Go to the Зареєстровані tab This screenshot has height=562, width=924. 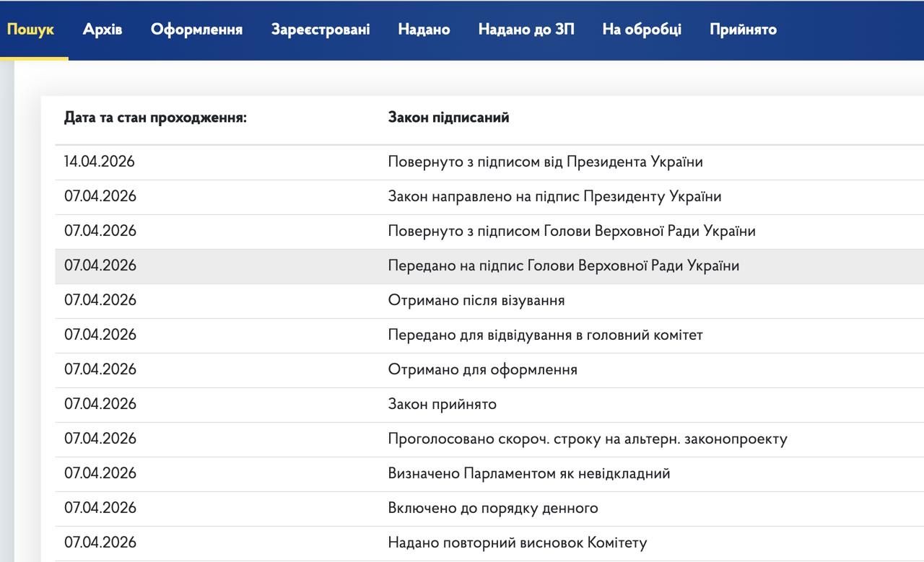321,30
